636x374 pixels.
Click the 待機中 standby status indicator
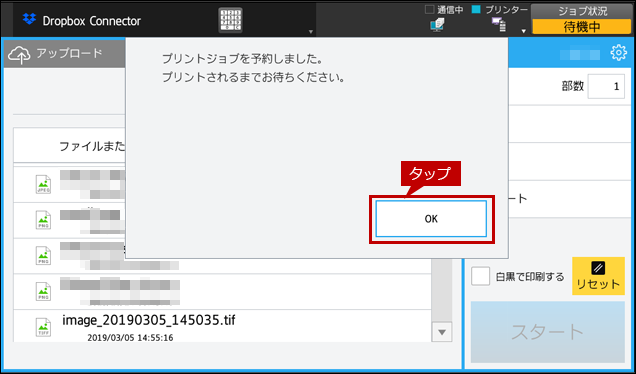[582, 27]
